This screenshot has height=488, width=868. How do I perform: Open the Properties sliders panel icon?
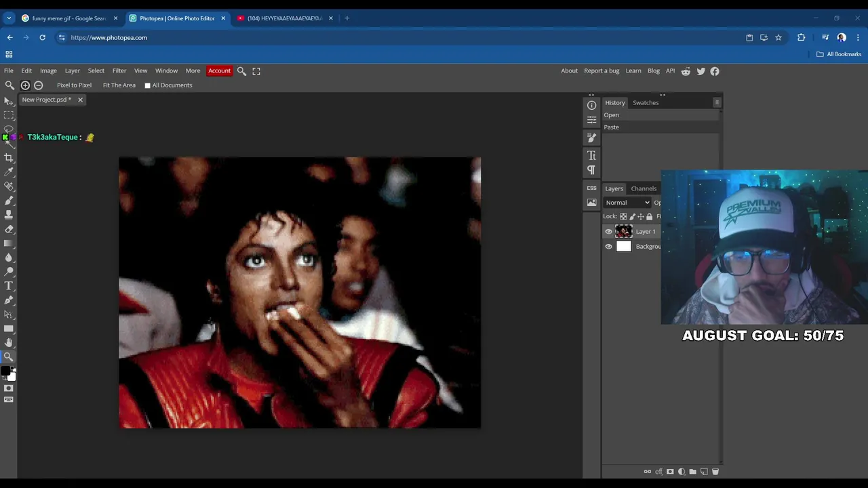coord(591,120)
